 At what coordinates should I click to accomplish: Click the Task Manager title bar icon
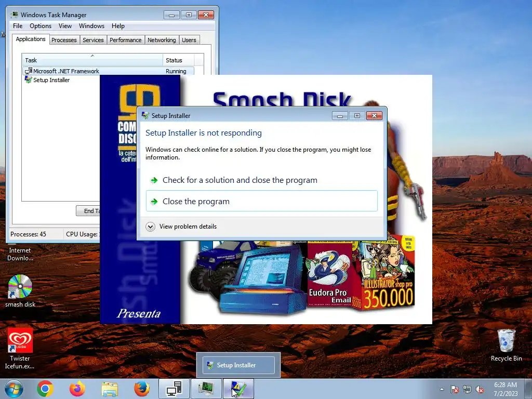pos(15,15)
